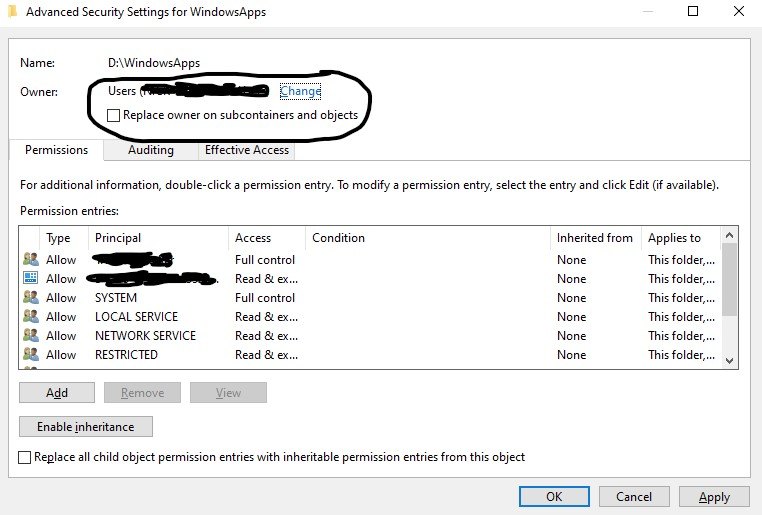Switch to the Auditing tab
This screenshot has height=515, width=762.
point(151,150)
